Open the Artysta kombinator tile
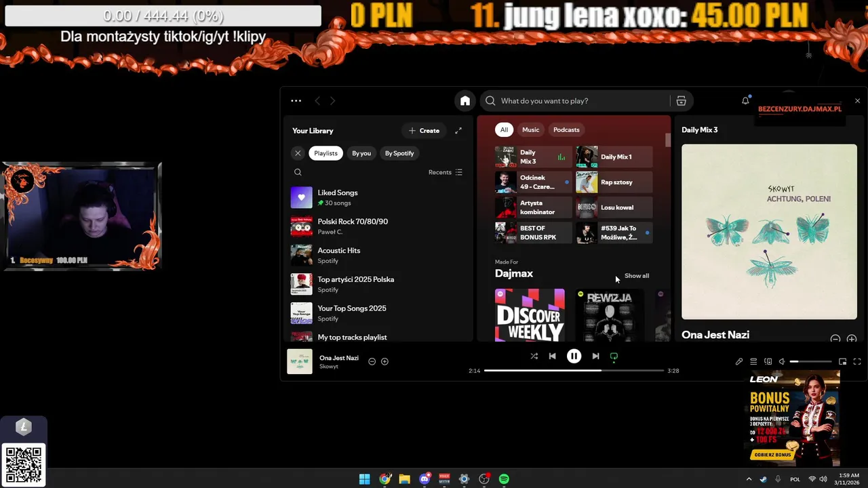 pyautogui.click(x=534, y=207)
